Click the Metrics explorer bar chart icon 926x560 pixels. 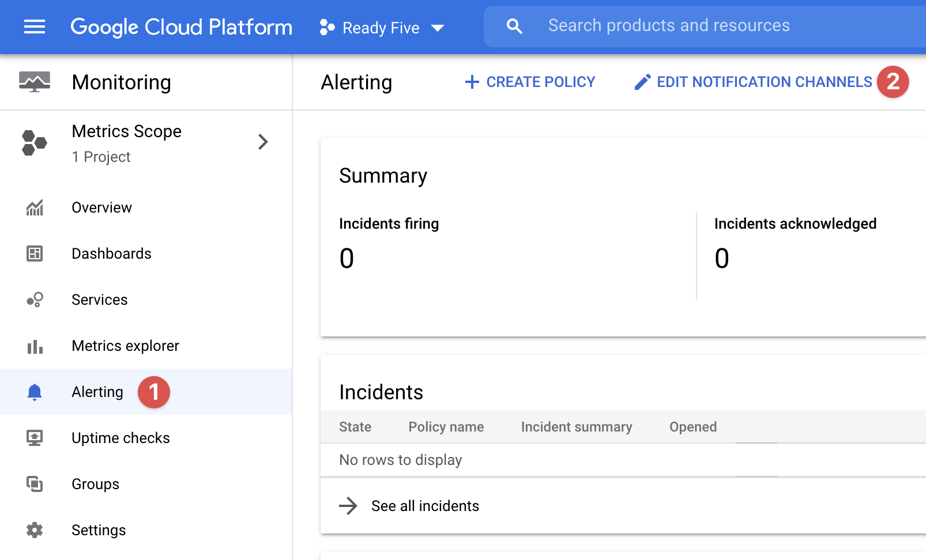pyautogui.click(x=35, y=346)
